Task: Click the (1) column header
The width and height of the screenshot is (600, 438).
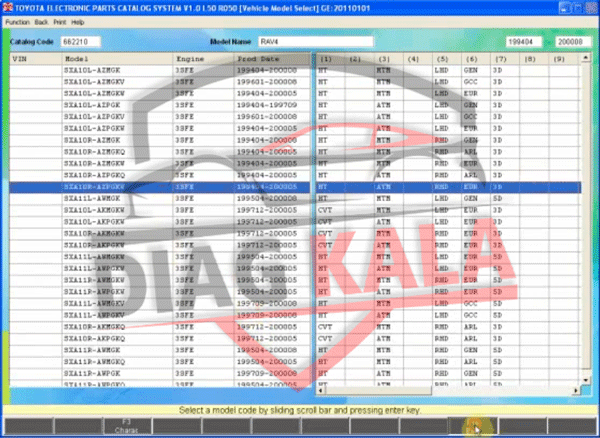Action: (x=331, y=59)
